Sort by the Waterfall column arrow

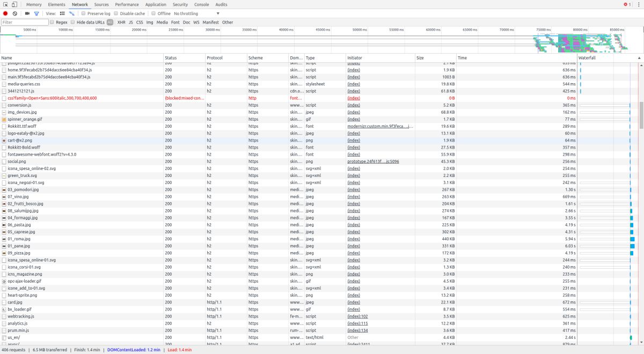(x=639, y=57)
